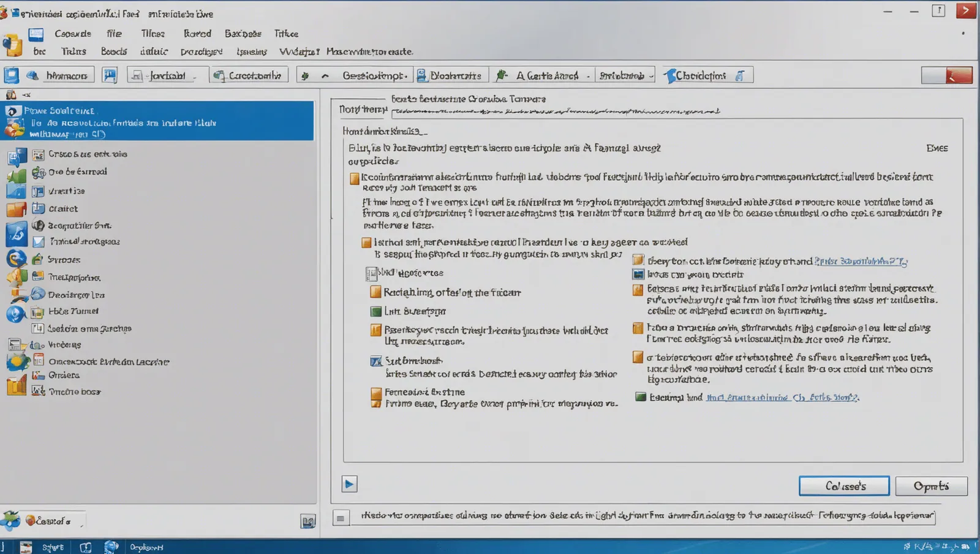Click the system tray icons at the taskbar's right

point(940,546)
